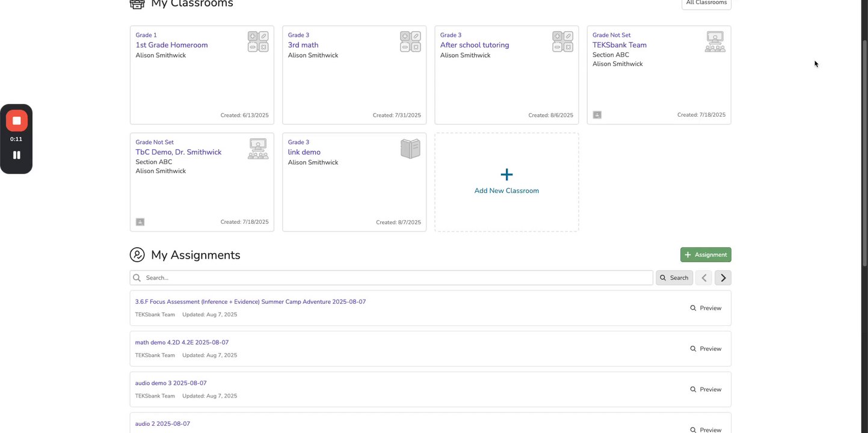Click the green Assignment button
This screenshot has width=868, height=433.
coord(706,255)
